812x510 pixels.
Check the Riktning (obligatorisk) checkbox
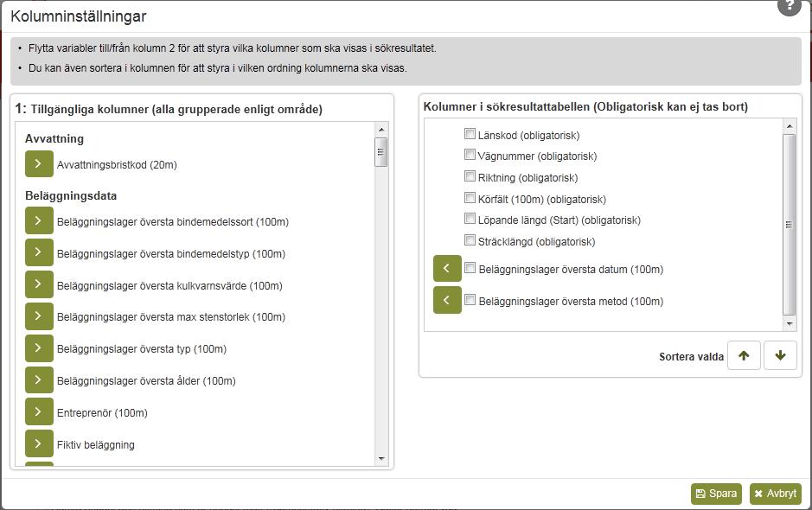click(470, 176)
